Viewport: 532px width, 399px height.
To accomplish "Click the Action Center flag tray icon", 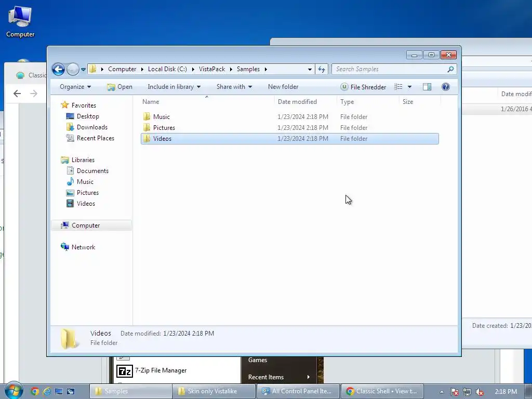I will [x=455, y=392].
